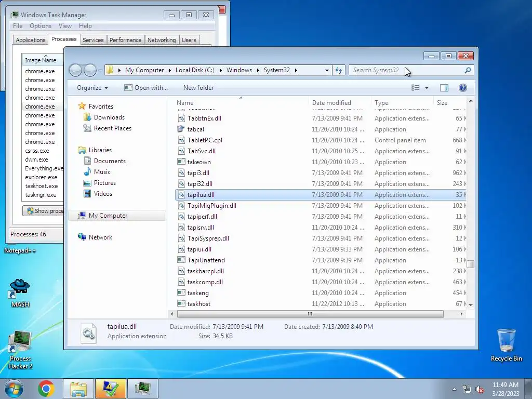Select the Process Hacker 2 desktop icon
The width and height of the screenshot is (532, 399).
20,342
